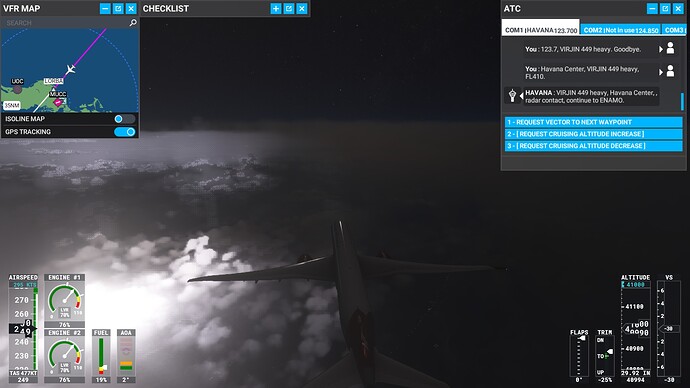Screen dimensions: 690x388
Task: Select Request Vector to Next Waypoint
Action: coord(593,122)
